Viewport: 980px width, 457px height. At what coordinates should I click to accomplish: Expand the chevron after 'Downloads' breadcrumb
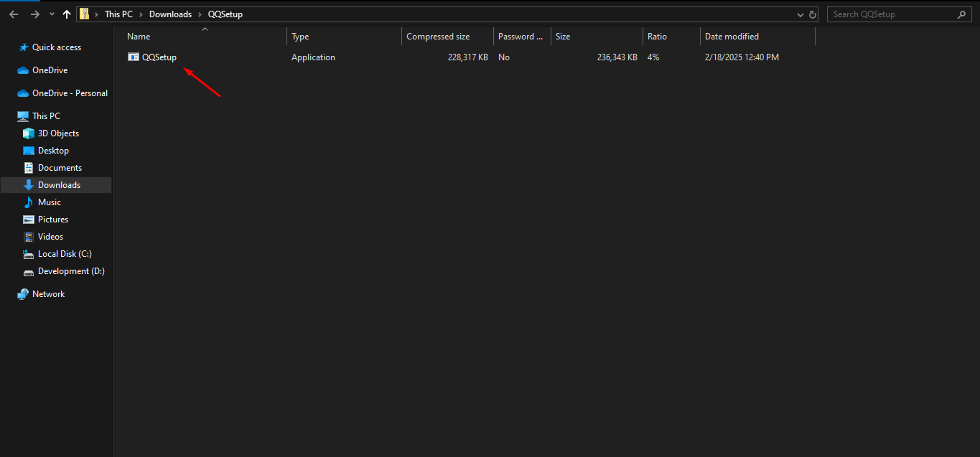point(200,14)
